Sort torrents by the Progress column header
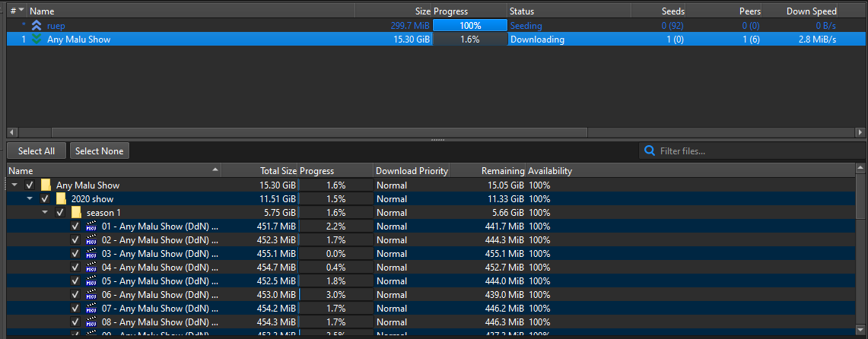The height and width of the screenshot is (339, 868). coord(469,11)
